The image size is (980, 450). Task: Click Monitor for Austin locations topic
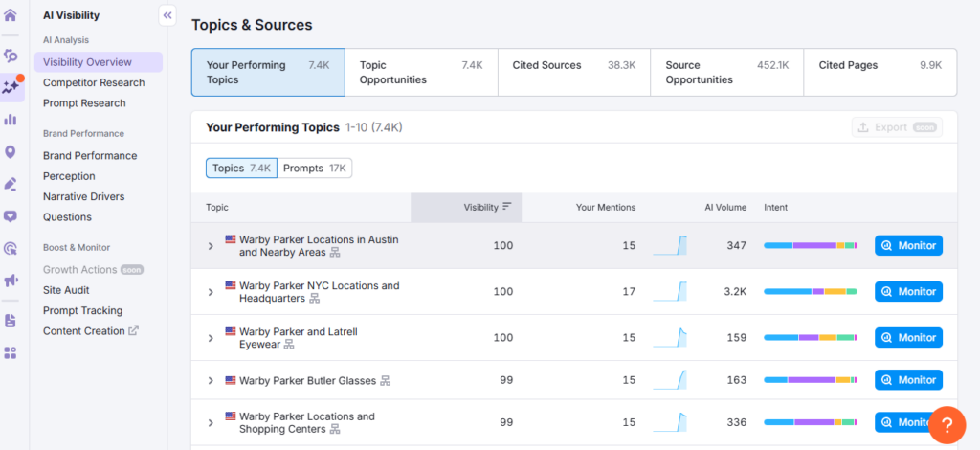point(909,246)
